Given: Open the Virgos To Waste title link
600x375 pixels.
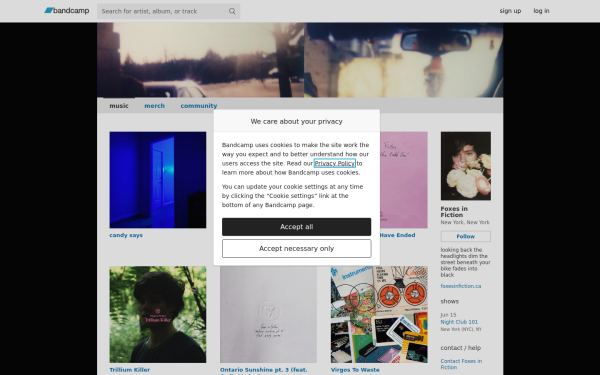Looking at the screenshot, I should point(355,370).
